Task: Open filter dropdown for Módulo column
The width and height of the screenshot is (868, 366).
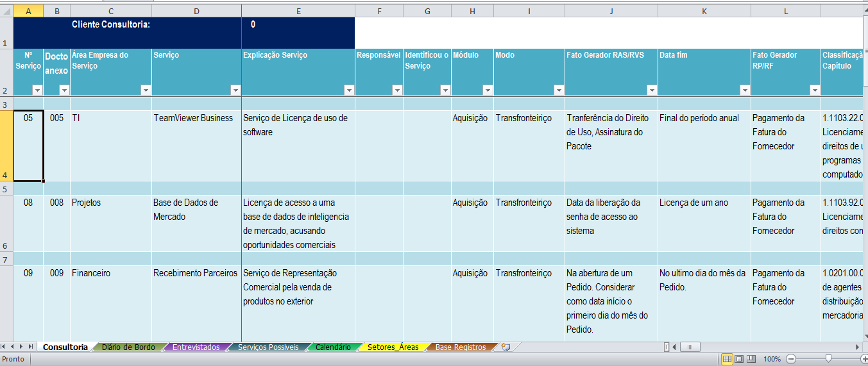Action: tap(487, 90)
